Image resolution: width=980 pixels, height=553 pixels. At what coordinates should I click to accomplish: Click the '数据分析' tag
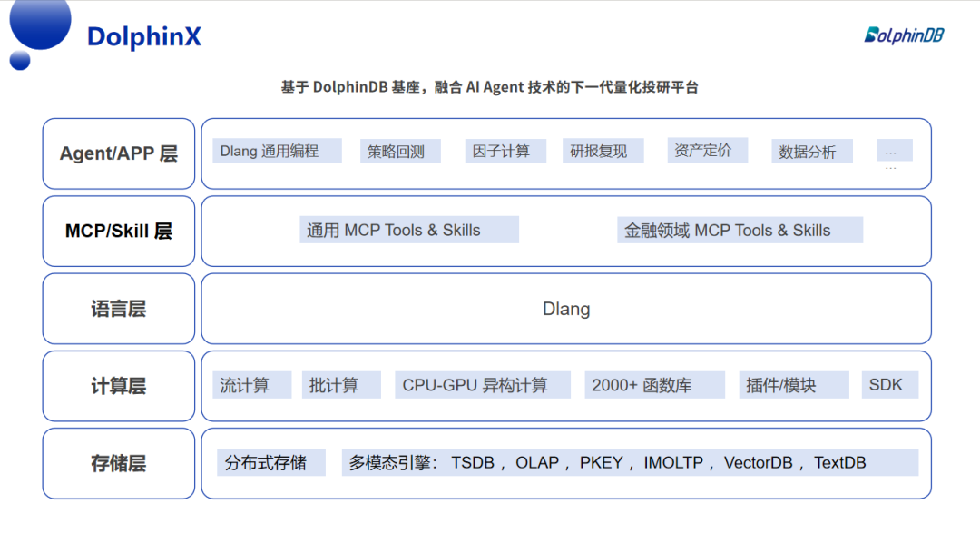(812, 152)
